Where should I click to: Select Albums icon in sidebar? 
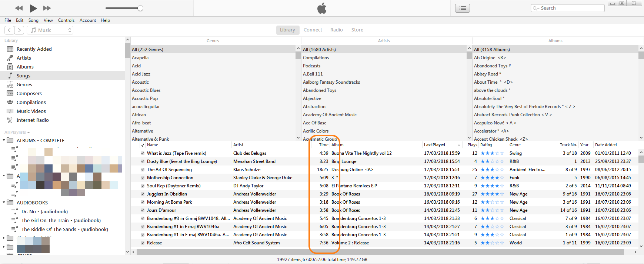[10, 67]
